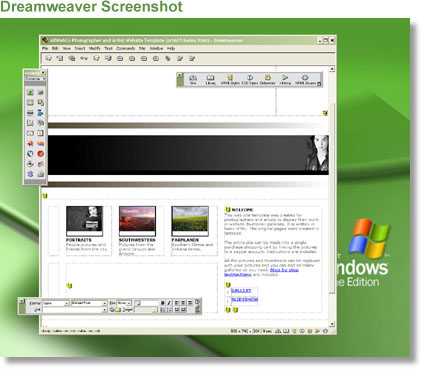Image resolution: width=422 pixels, height=369 pixels.
Task: Select the Portraits thumbnail image
Action: (84, 221)
